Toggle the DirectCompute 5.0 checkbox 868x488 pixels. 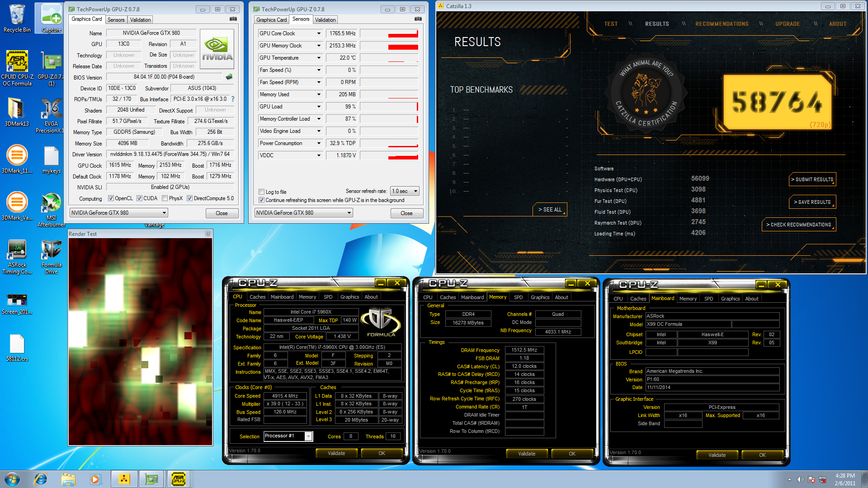pyautogui.click(x=190, y=198)
